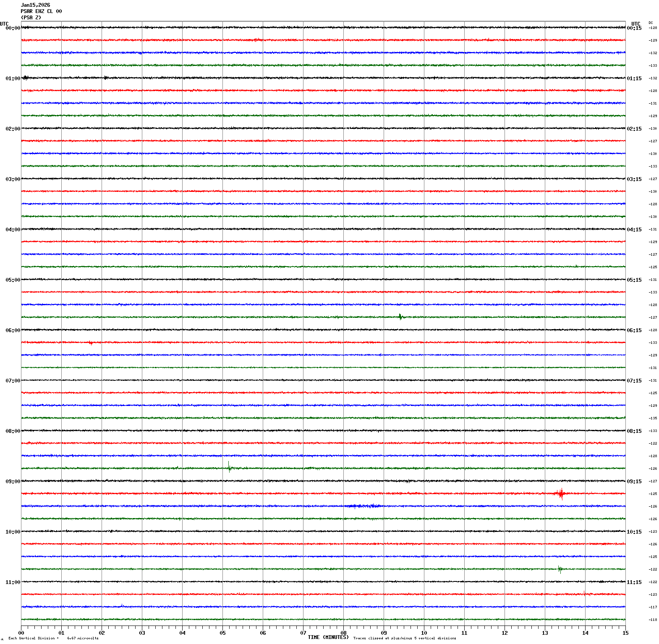Select the 00:00 UTC time label on the left
This screenshot has width=659, height=644.
[x=13, y=28]
